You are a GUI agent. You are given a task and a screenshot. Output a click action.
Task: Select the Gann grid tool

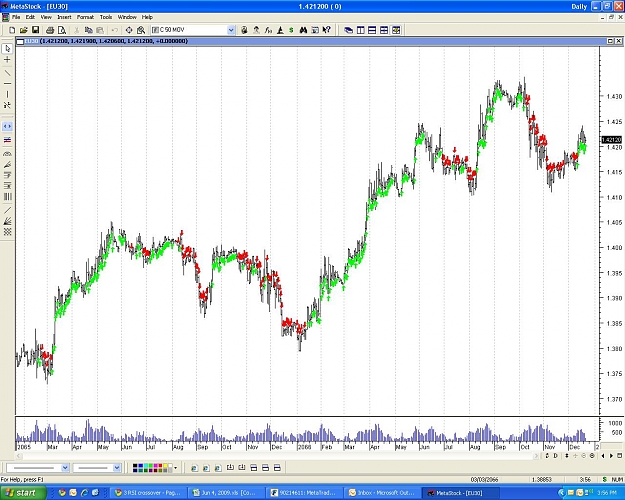pyautogui.click(x=7, y=232)
